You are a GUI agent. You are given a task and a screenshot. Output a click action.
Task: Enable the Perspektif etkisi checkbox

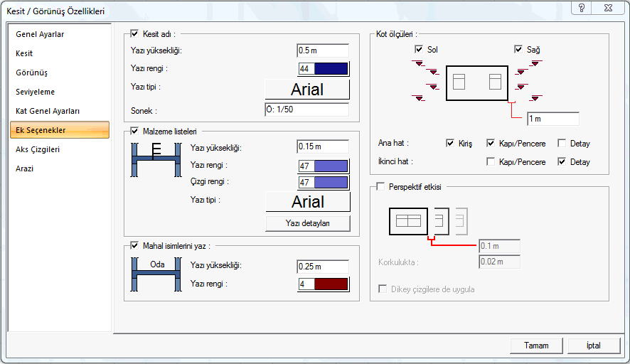pos(380,186)
